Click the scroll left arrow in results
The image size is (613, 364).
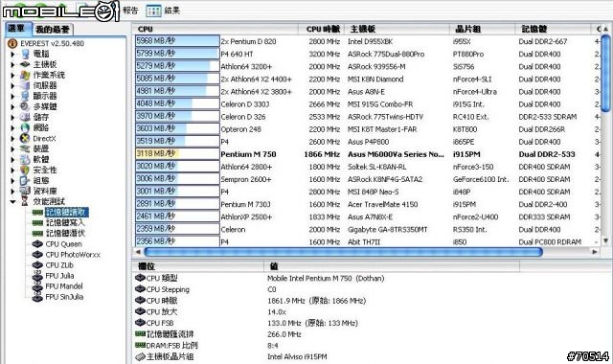tap(138, 252)
